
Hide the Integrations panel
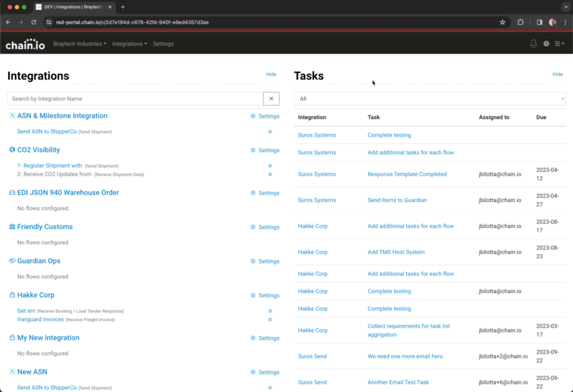coord(271,74)
